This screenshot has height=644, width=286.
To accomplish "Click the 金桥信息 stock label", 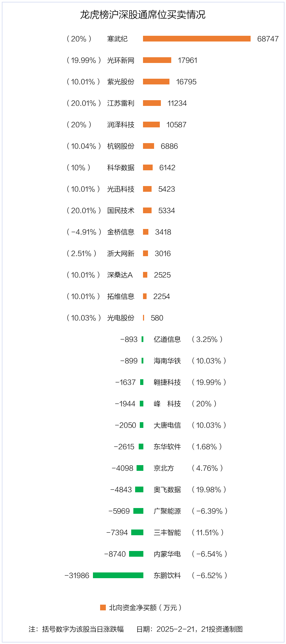I will 120,232.
